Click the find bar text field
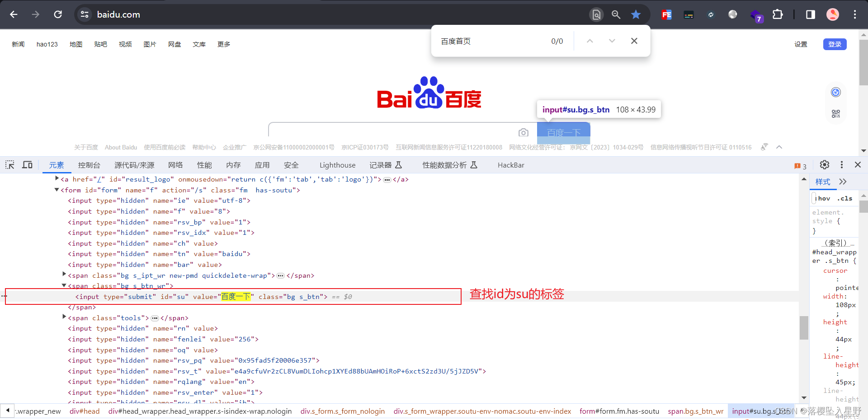 pos(491,41)
